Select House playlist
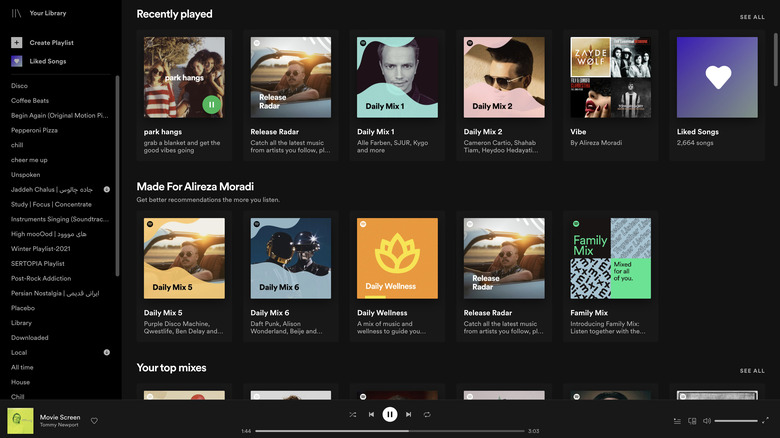This screenshot has width=780, height=438. click(x=20, y=382)
